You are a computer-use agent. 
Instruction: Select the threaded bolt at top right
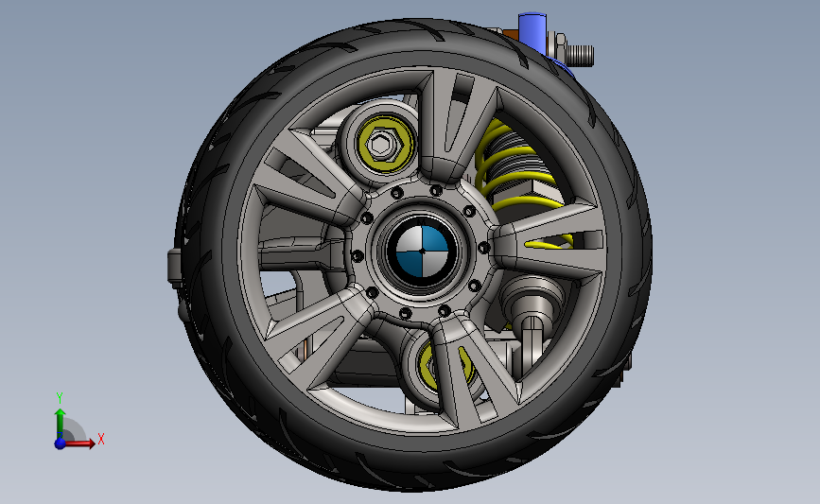[x=579, y=55]
